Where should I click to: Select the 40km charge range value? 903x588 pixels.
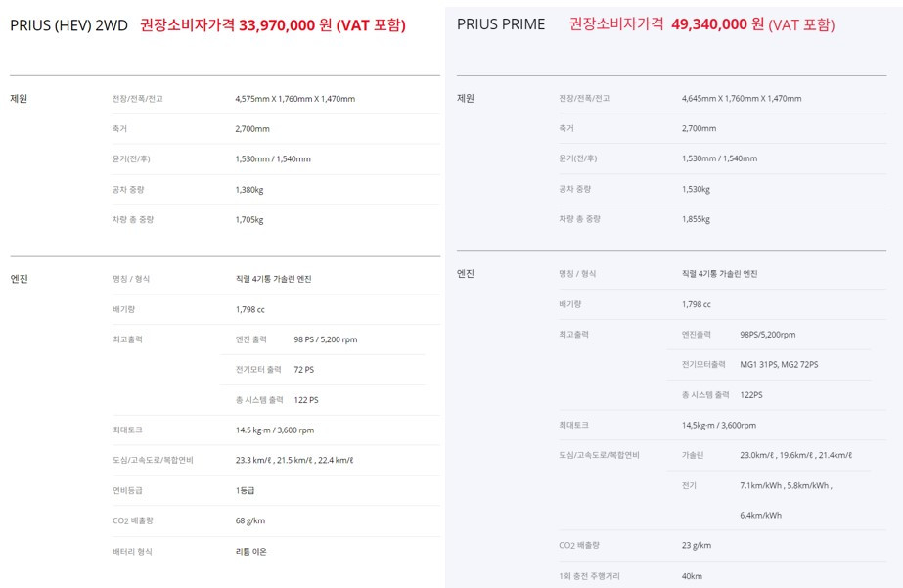point(692,576)
